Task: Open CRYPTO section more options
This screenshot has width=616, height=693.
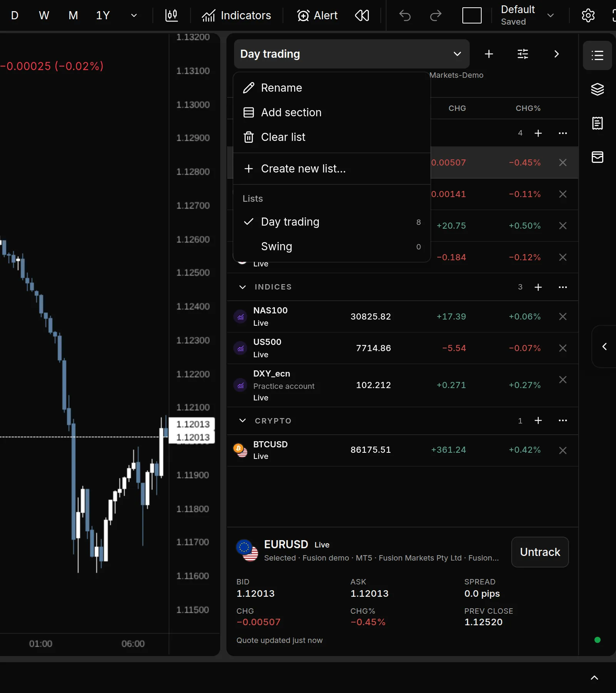Action: [x=562, y=420]
